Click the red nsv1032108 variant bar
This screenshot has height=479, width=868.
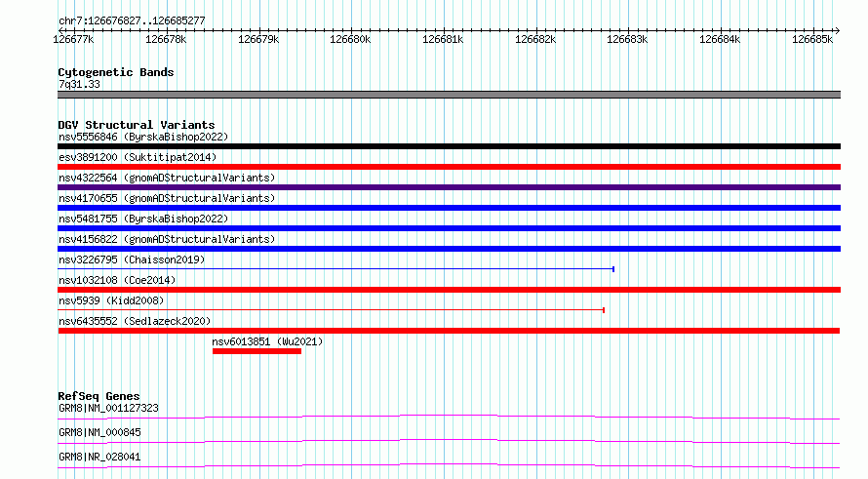[449, 290]
